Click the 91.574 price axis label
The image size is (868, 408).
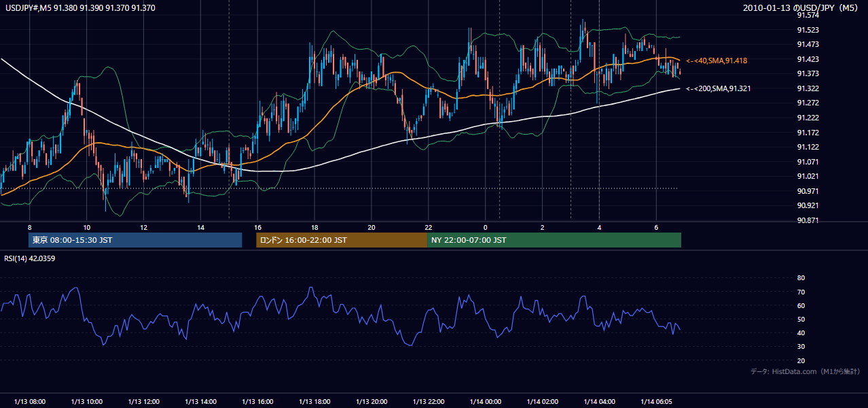click(x=808, y=15)
